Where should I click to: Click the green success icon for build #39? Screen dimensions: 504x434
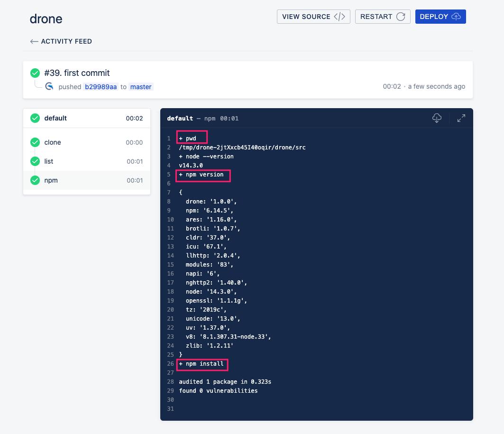pos(35,73)
